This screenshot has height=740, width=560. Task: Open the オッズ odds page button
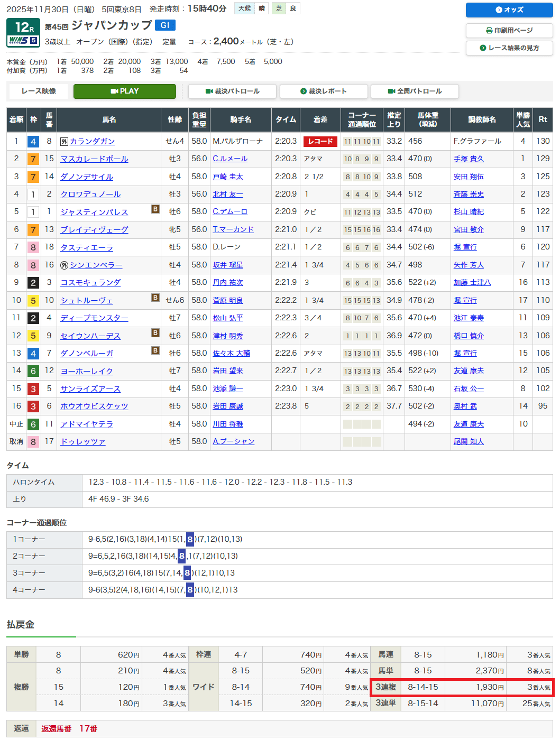(x=509, y=10)
